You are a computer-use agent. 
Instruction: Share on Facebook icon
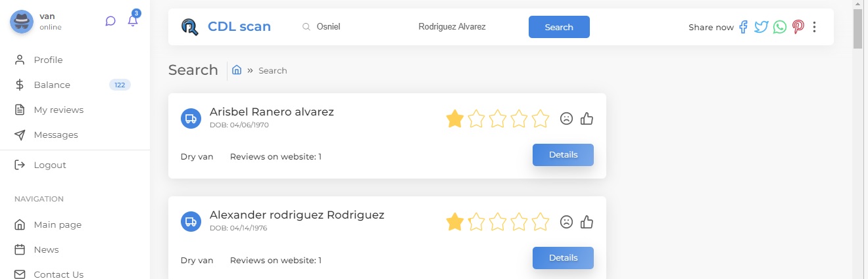point(743,27)
